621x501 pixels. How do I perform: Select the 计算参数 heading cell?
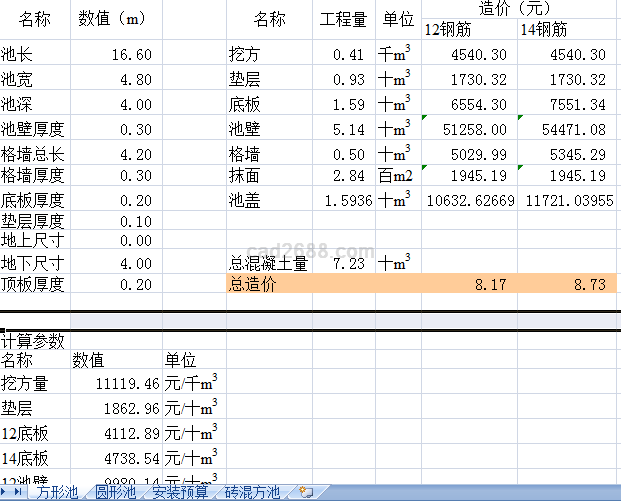click(x=34, y=341)
